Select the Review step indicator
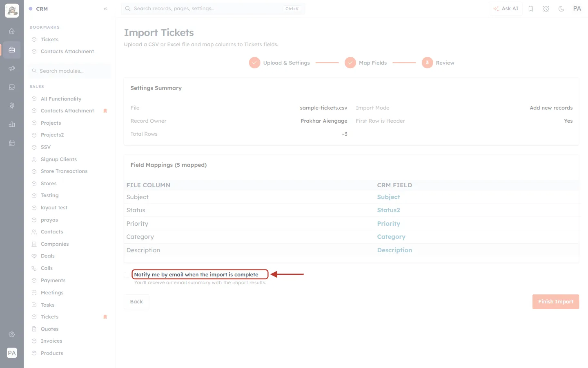 [x=438, y=63]
